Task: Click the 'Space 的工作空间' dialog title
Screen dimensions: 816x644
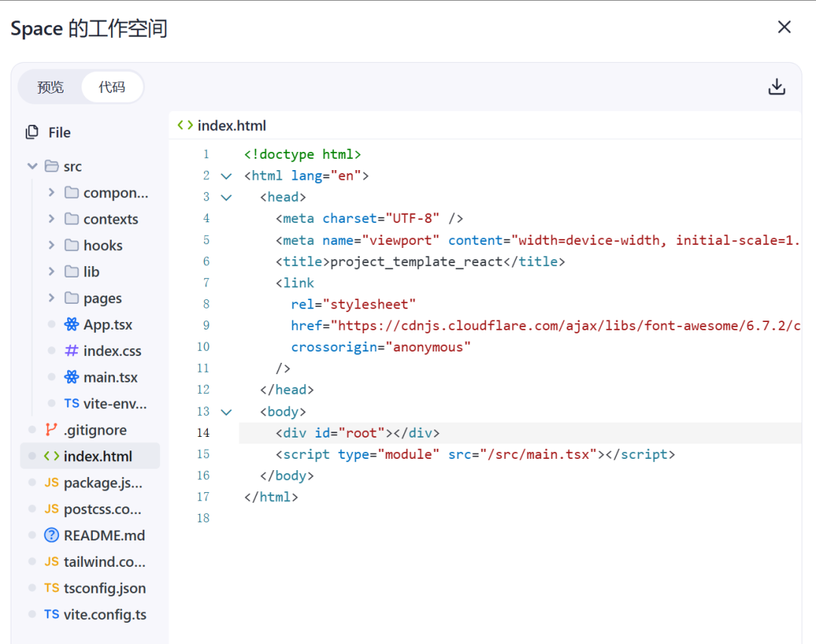Action: tap(89, 28)
